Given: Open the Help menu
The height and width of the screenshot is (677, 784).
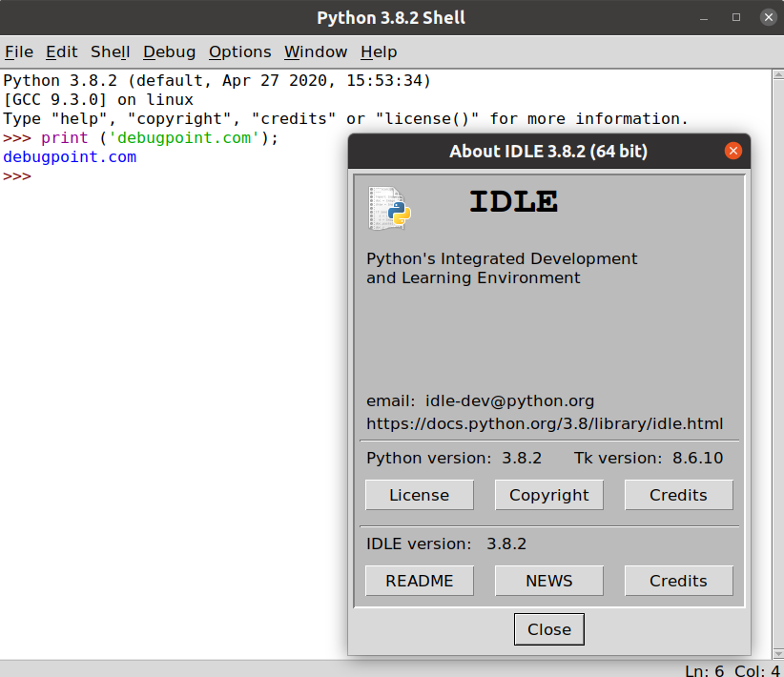Looking at the screenshot, I should (379, 51).
